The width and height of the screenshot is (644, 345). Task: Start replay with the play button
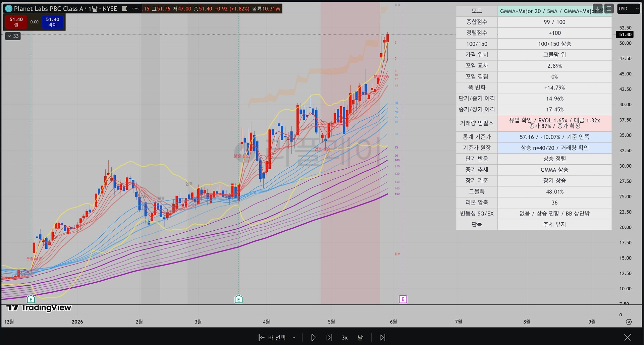[x=313, y=338]
